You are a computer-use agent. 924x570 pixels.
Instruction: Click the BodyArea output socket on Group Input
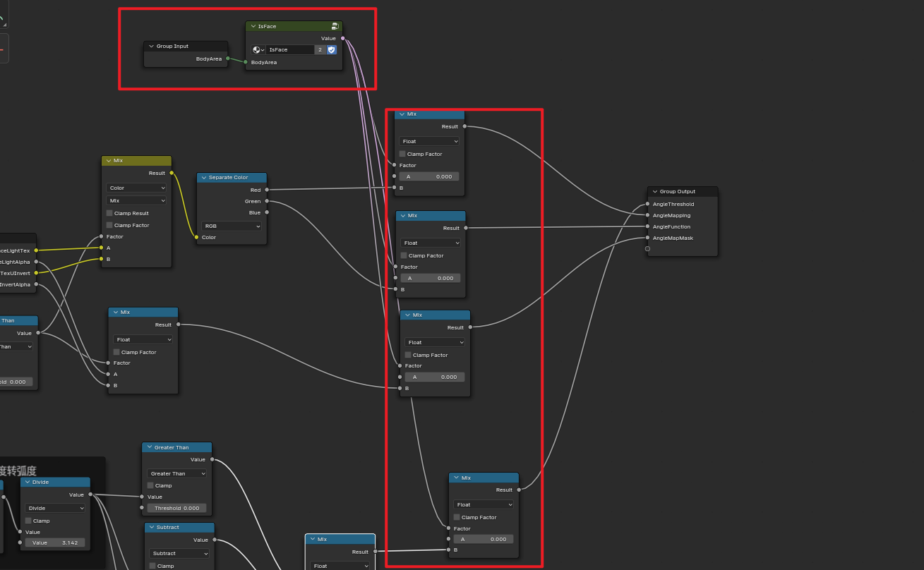tap(228, 59)
